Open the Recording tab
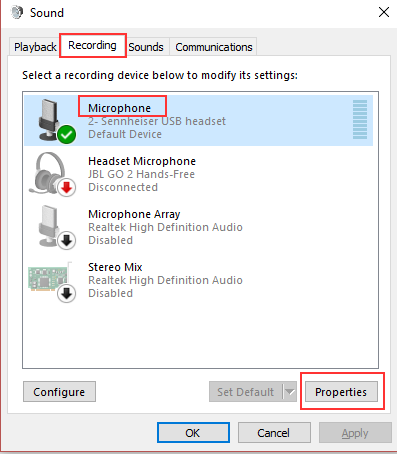Viewport: 397px width, 454px height. [92, 45]
